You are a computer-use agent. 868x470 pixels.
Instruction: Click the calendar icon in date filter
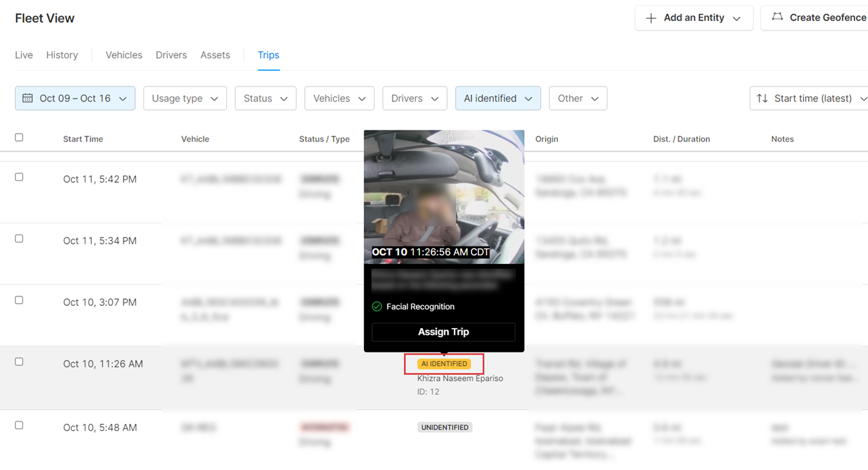click(28, 99)
